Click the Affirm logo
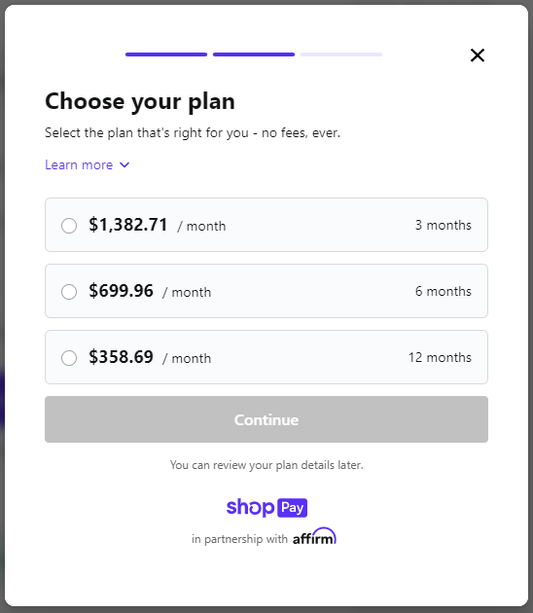Screen dimensions: 533x613 tap(314, 536)
